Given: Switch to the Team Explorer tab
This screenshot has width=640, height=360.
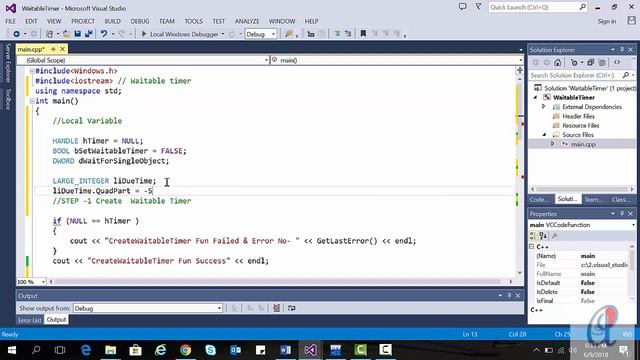Looking at the screenshot, I should click(593, 199).
